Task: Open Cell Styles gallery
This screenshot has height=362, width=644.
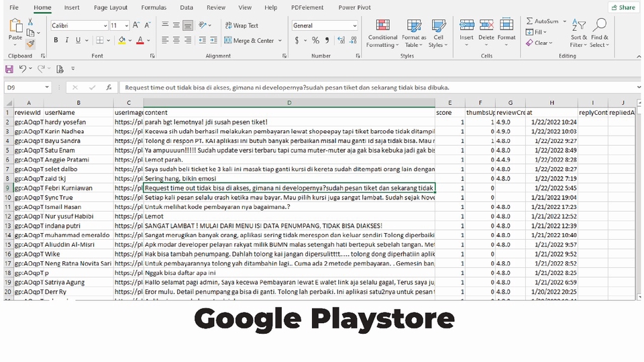Action: (438, 34)
